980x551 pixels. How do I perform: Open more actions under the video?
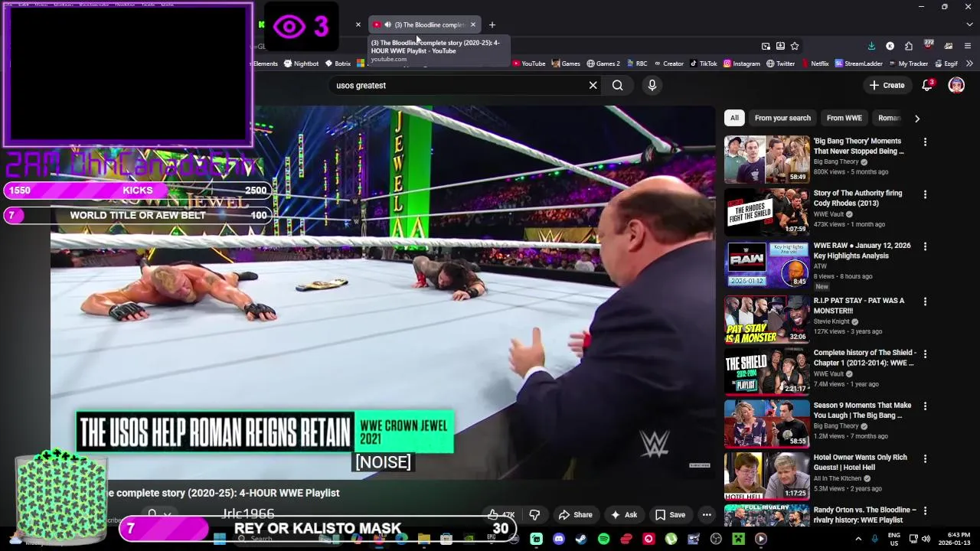pyautogui.click(x=707, y=515)
